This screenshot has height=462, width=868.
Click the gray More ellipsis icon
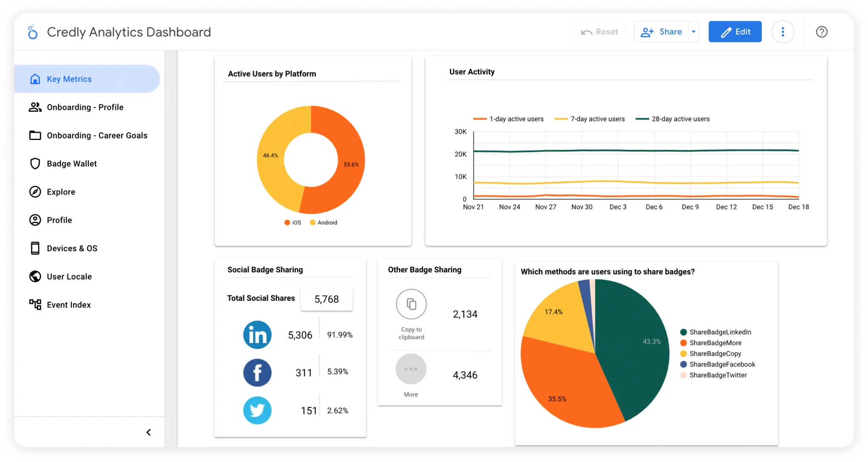411,369
